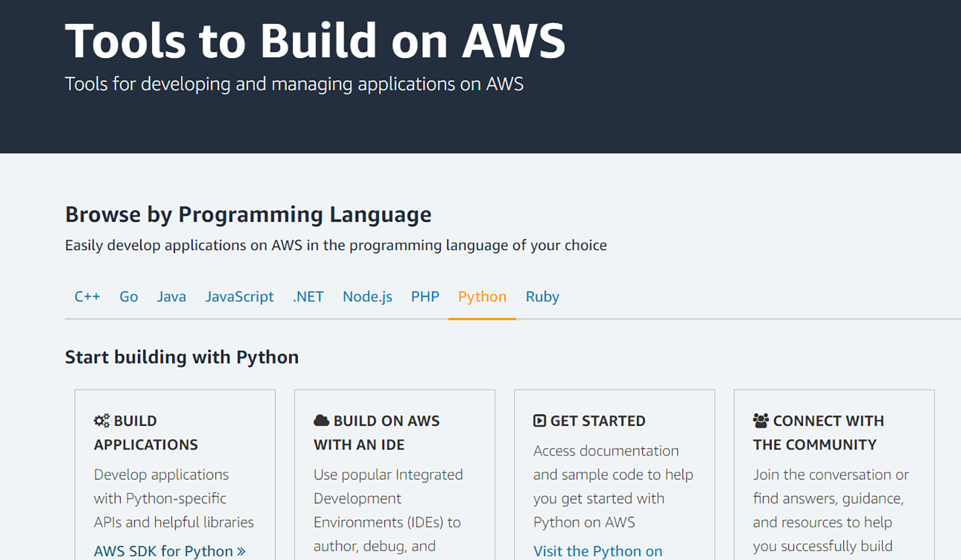The width and height of the screenshot is (961, 560).
Task: Click the cloud icon beside Build on AWS
Action: click(x=321, y=421)
